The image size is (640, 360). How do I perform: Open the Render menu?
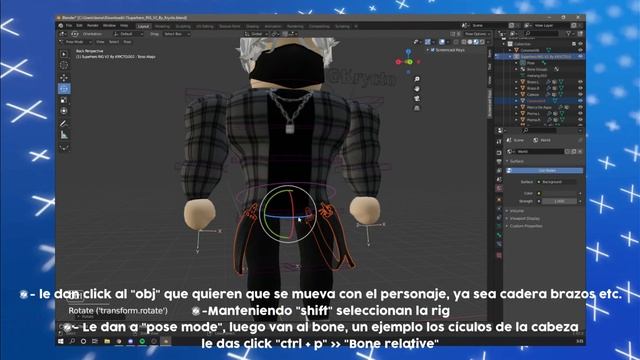93,26
